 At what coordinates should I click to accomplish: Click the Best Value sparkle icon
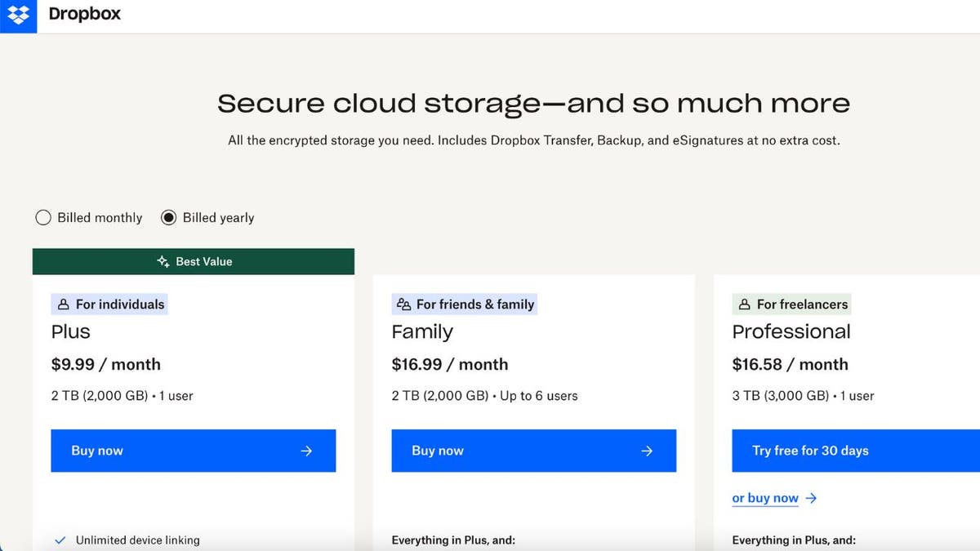coord(163,262)
